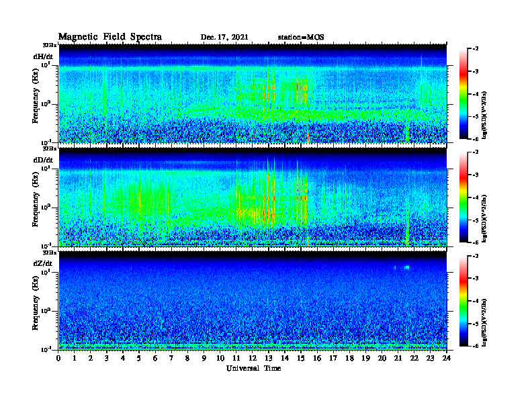Open the dD/dt spectrogram plot
532x411 pixels.
click(253, 197)
